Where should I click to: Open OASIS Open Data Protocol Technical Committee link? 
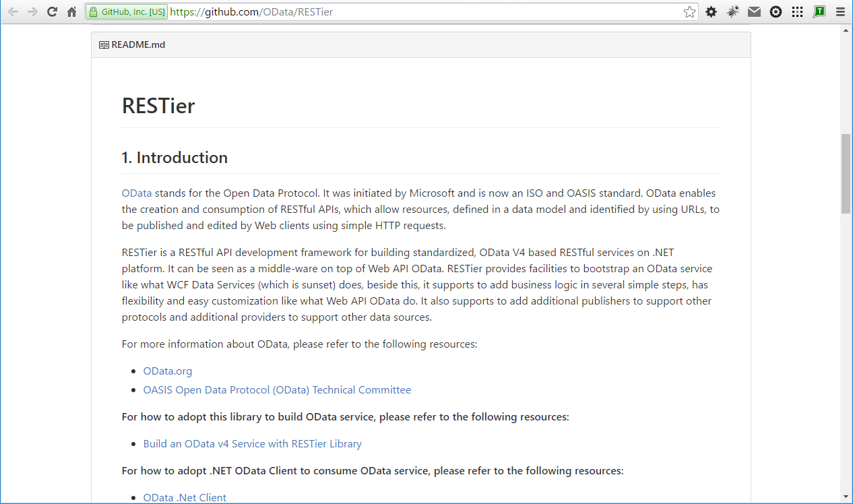pyautogui.click(x=277, y=390)
